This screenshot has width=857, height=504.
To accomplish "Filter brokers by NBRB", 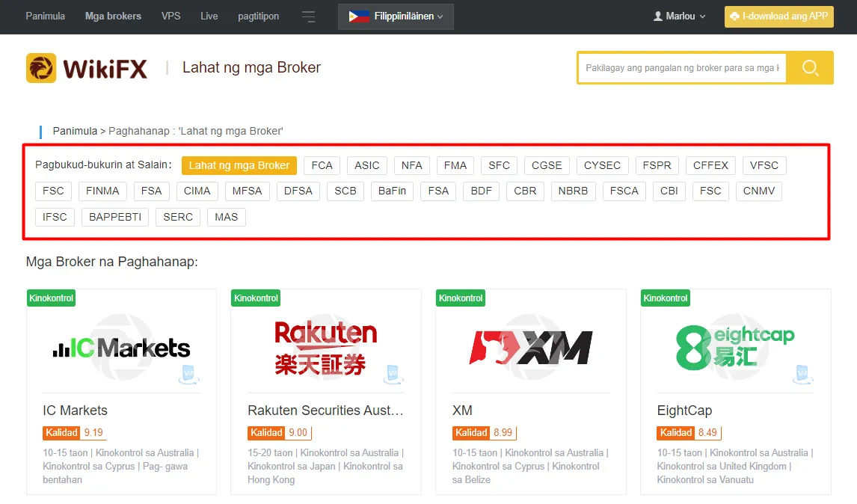I will [573, 191].
